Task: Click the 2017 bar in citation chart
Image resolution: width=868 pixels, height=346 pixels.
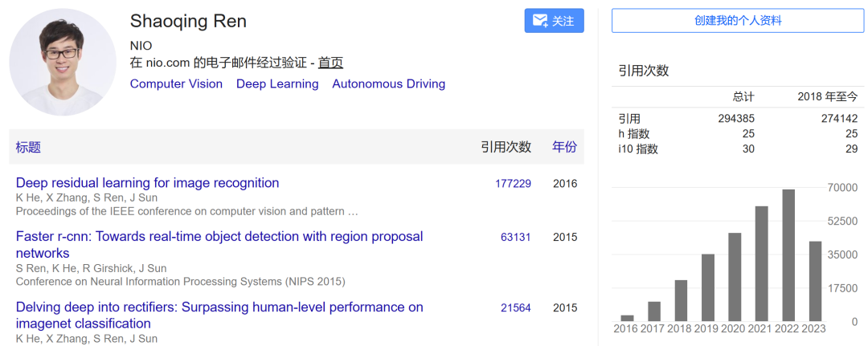Action: coord(654,311)
